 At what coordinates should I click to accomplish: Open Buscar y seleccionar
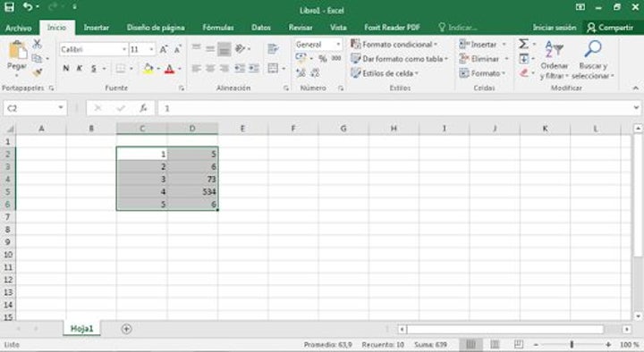[593, 60]
